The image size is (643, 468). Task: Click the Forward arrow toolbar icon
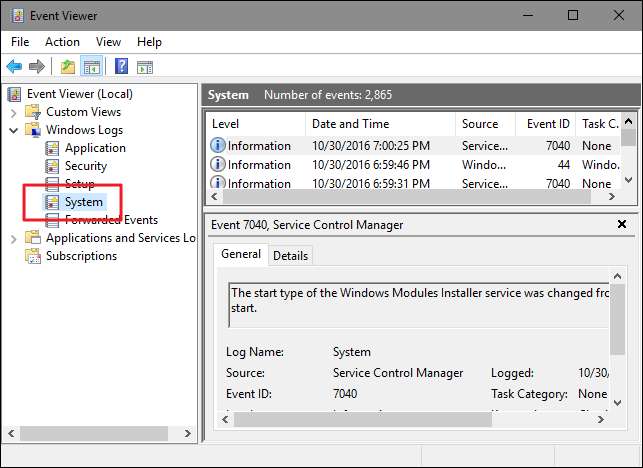click(x=37, y=67)
